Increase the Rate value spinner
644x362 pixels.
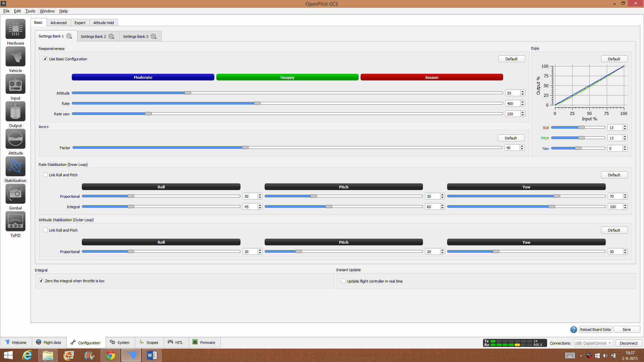coord(523,102)
